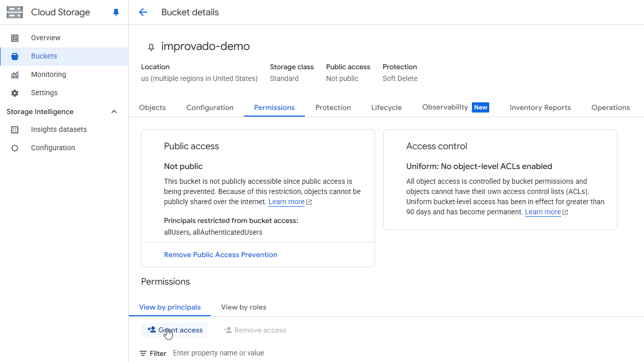Open Learn more link in Public access card
This screenshot has width=644, height=362.
(x=287, y=202)
